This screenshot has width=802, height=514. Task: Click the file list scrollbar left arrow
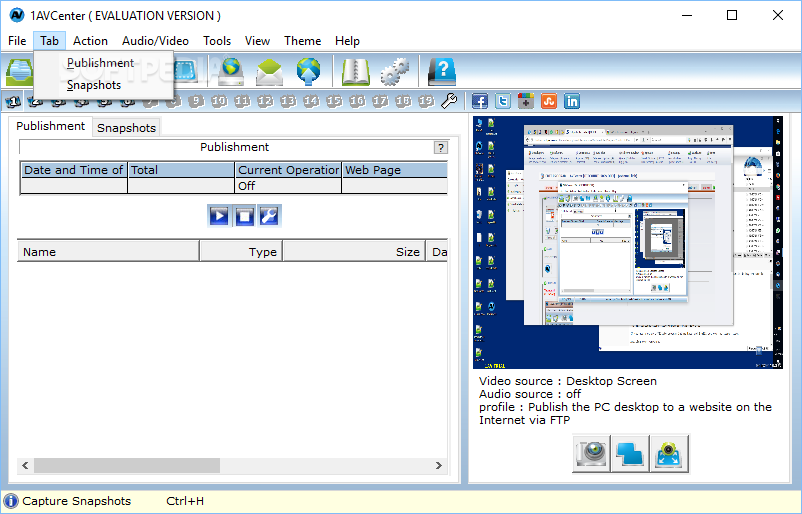25,465
